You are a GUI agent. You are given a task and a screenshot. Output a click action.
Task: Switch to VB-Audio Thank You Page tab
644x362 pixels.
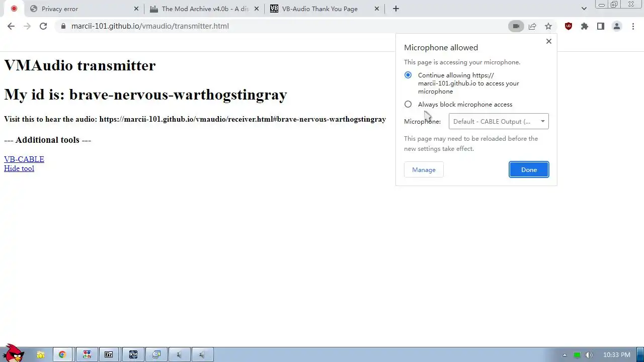click(x=325, y=9)
